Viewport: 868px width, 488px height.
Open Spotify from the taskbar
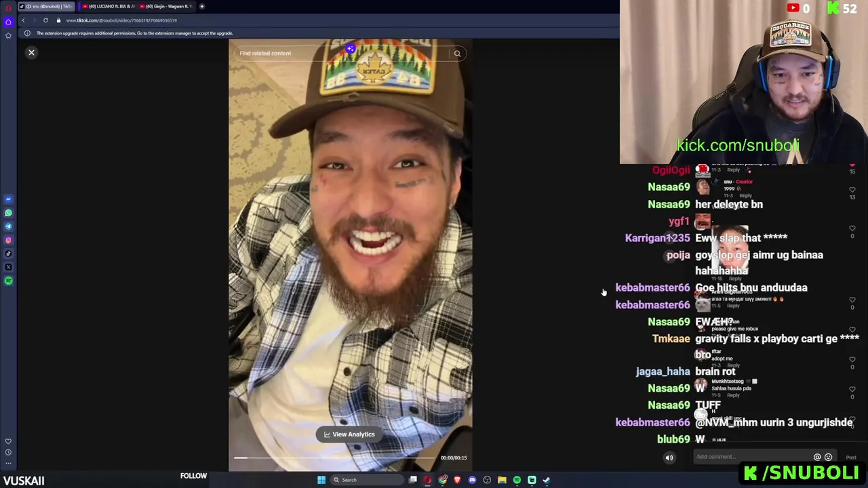517,480
